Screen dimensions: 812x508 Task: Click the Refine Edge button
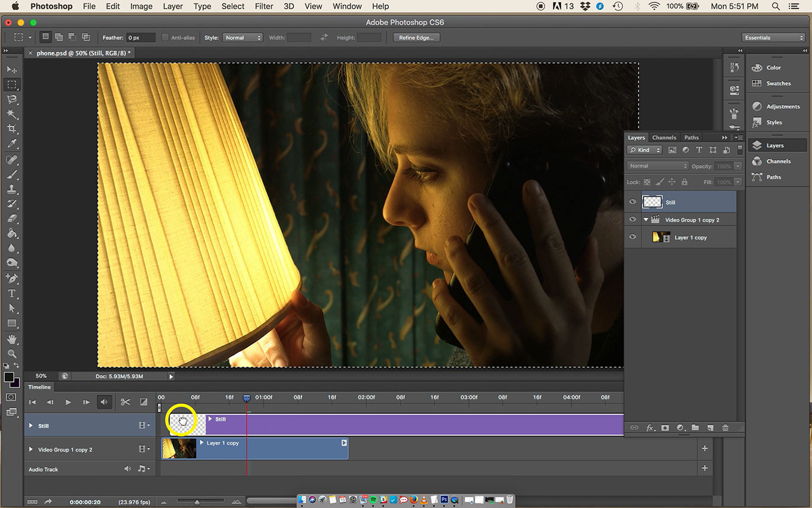pyautogui.click(x=417, y=37)
